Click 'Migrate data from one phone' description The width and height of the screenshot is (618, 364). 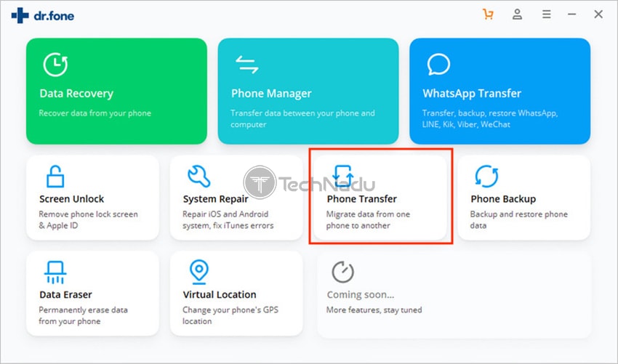coord(368,220)
